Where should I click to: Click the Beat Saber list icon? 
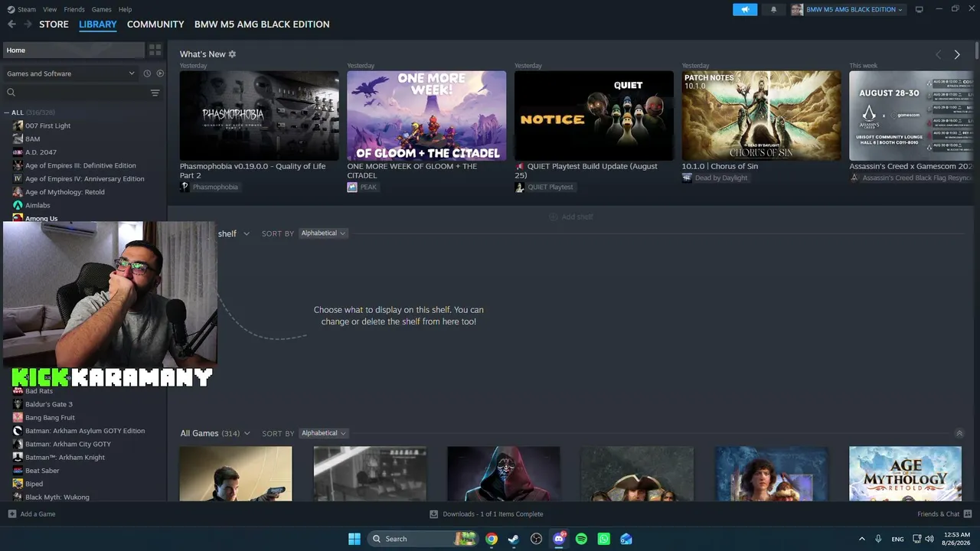click(18, 471)
